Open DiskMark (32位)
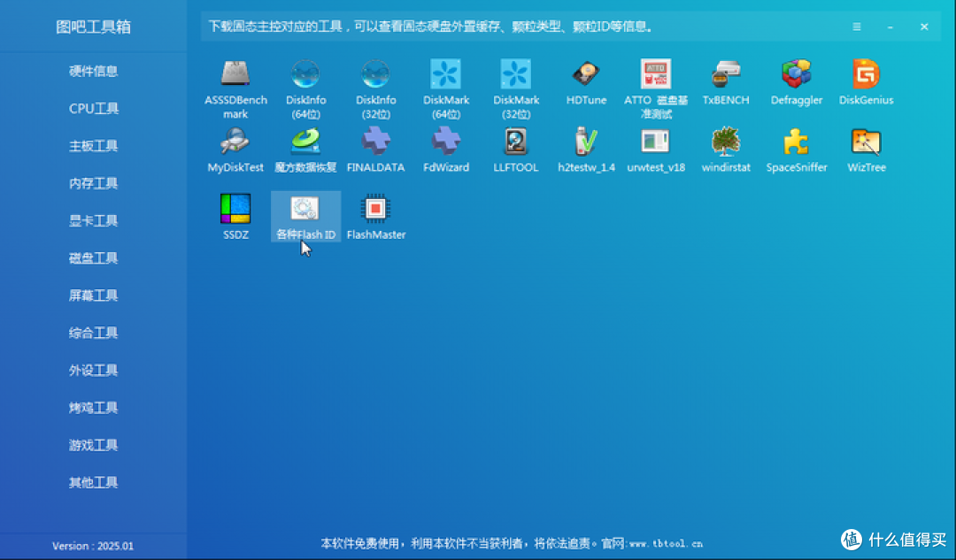The width and height of the screenshot is (956, 560). [x=516, y=89]
